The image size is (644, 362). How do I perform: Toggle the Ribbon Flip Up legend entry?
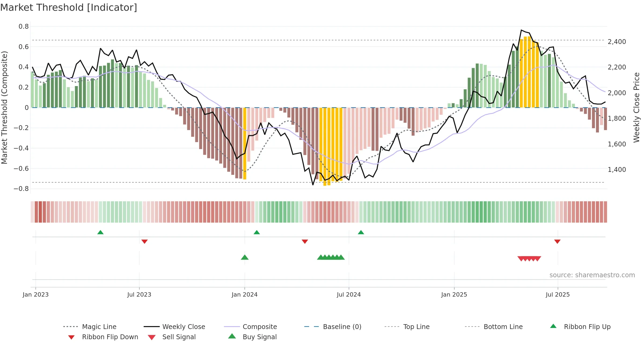(x=580, y=327)
